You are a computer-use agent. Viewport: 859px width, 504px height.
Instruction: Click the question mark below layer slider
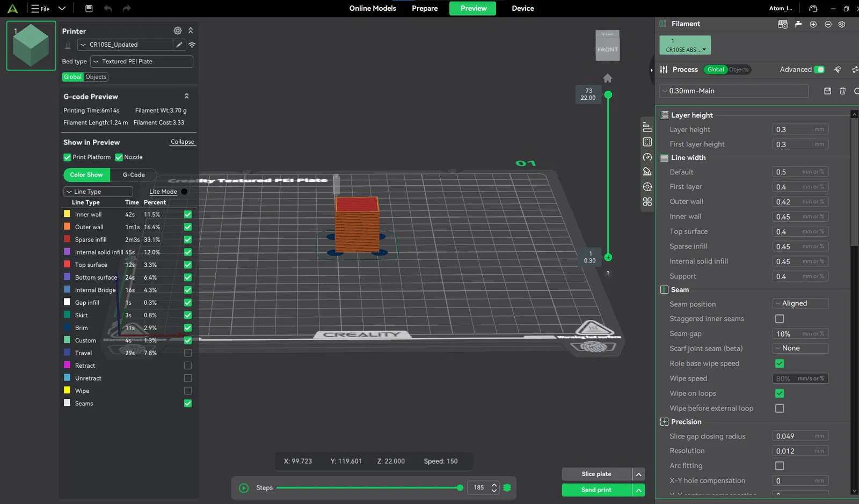[x=608, y=274]
